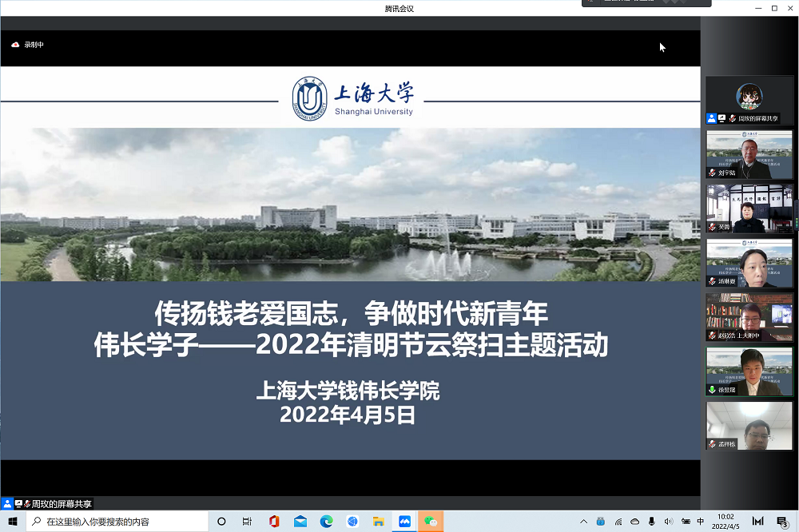Click the speaker icon to open the volume slider
Viewport: 799px width, 532px height.
[x=669, y=521]
